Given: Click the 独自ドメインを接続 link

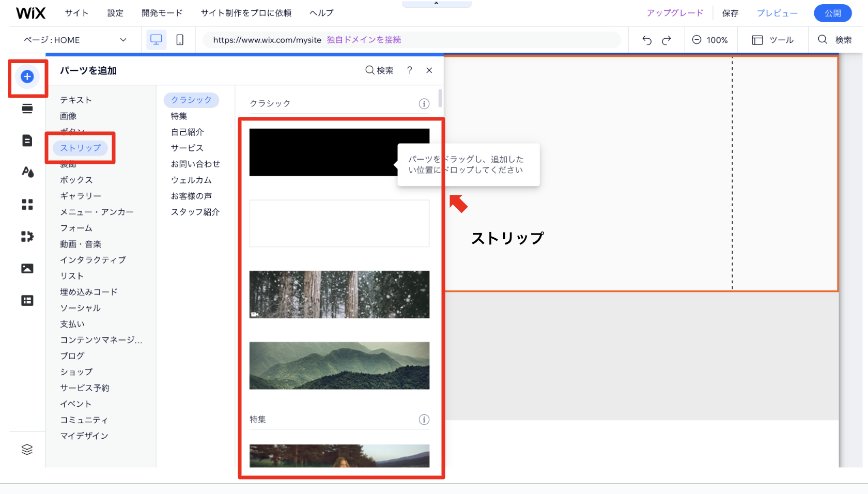Looking at the screenshot, I should [x=363, y=39].
